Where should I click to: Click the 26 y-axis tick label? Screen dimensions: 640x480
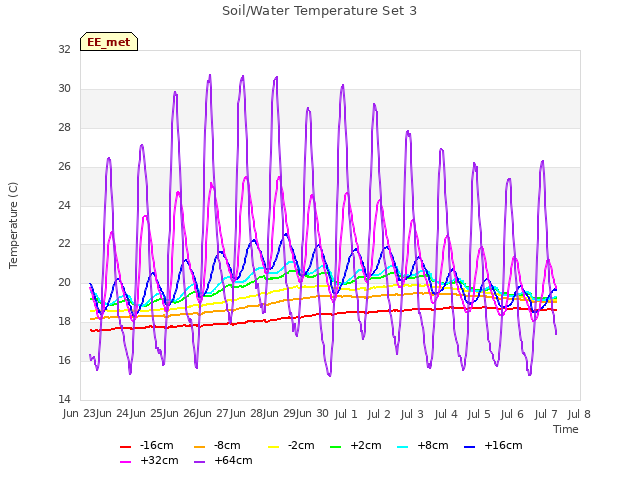64,167
